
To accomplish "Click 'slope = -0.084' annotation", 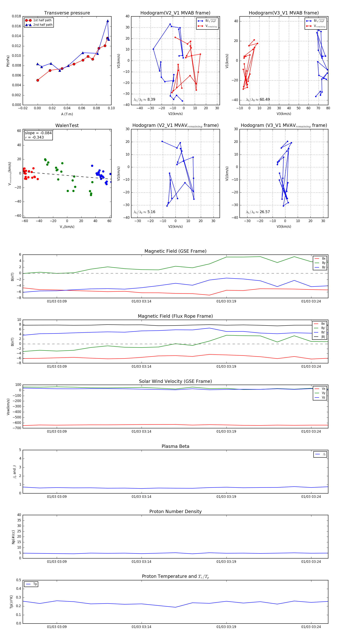I will coord(38,133).
